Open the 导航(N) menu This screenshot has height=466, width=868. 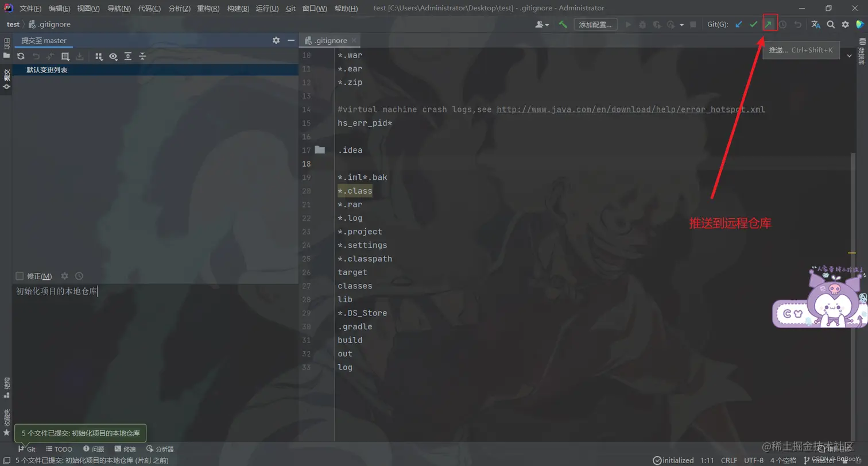[119, 9]
